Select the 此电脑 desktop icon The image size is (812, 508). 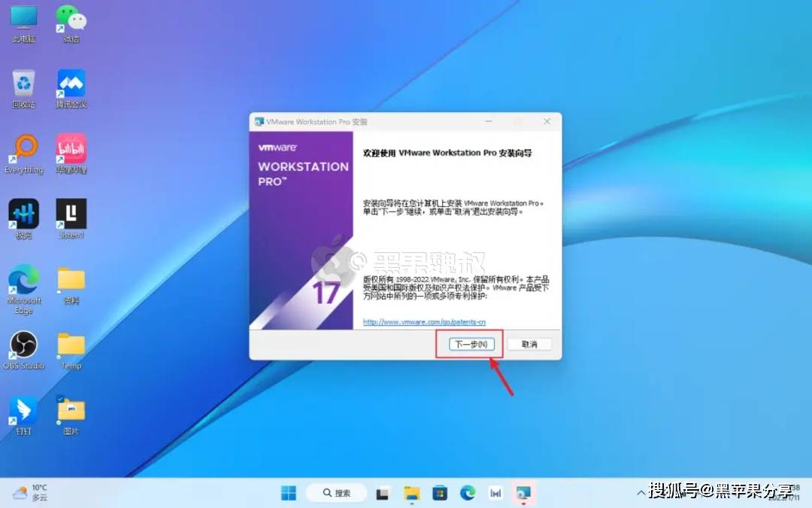point(24,24)
